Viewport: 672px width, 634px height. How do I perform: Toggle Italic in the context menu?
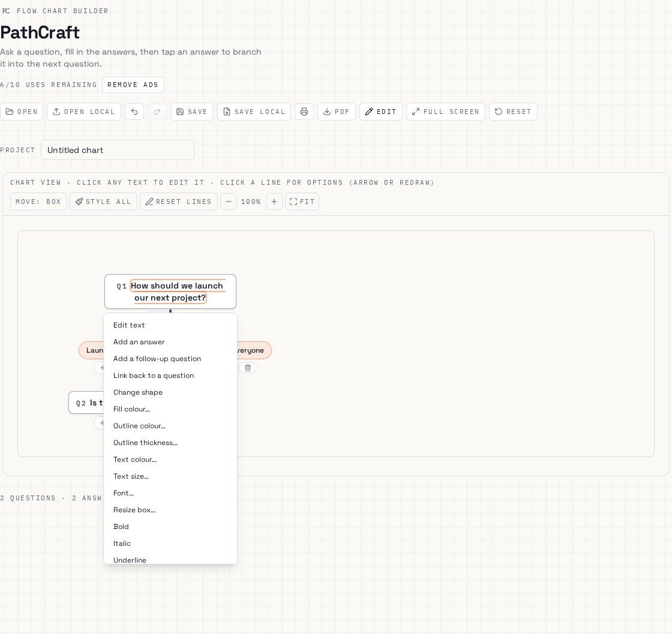[170, 543]
